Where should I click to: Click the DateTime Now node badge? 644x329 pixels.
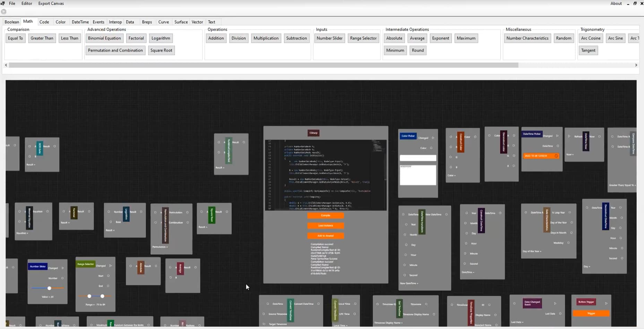click(x=586, y=141)
